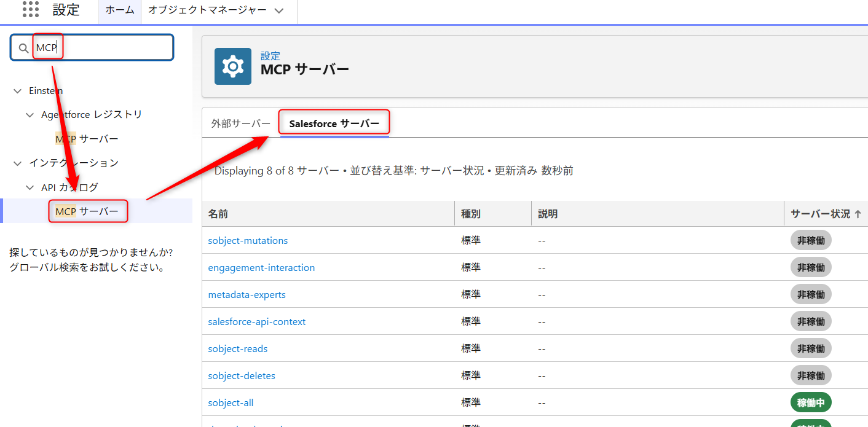Click the 設定 breadcrumb link in header

pyautogui.click(x=270, y=56)
